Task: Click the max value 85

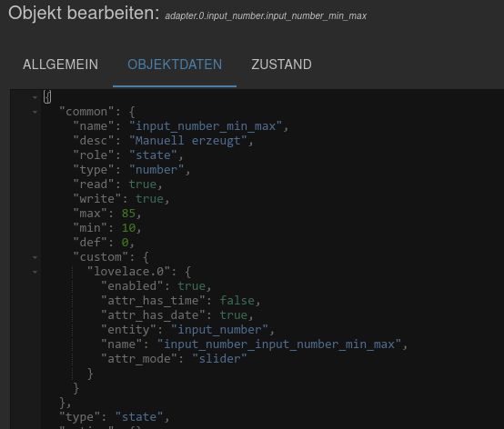Action: tap(128, 214)
